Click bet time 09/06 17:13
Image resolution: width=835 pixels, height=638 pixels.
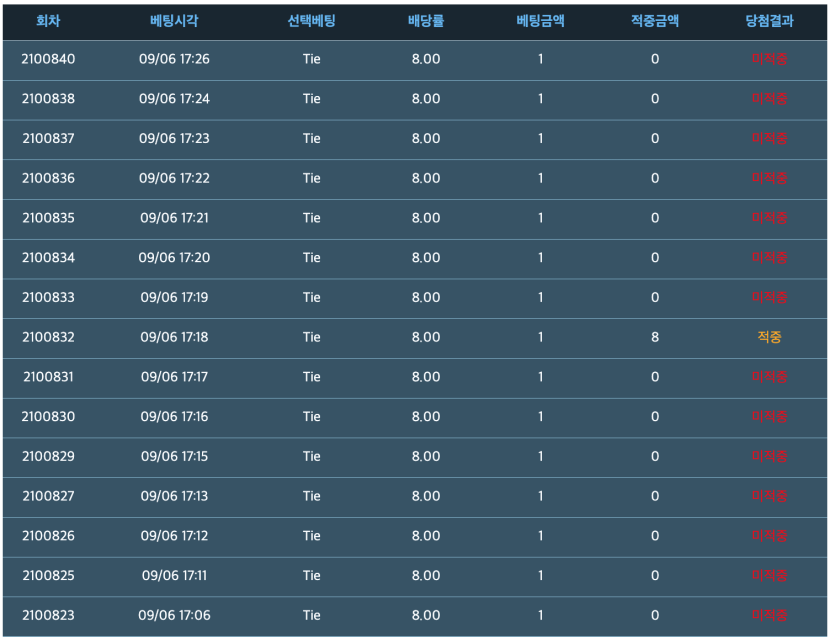[174, 496]
